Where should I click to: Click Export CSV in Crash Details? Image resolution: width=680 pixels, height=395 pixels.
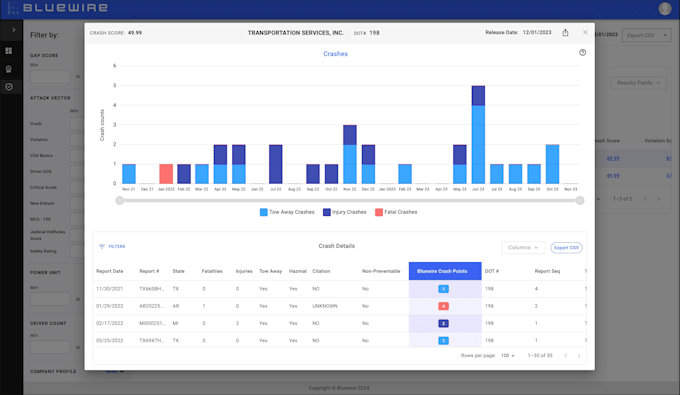tap(566, 248)
